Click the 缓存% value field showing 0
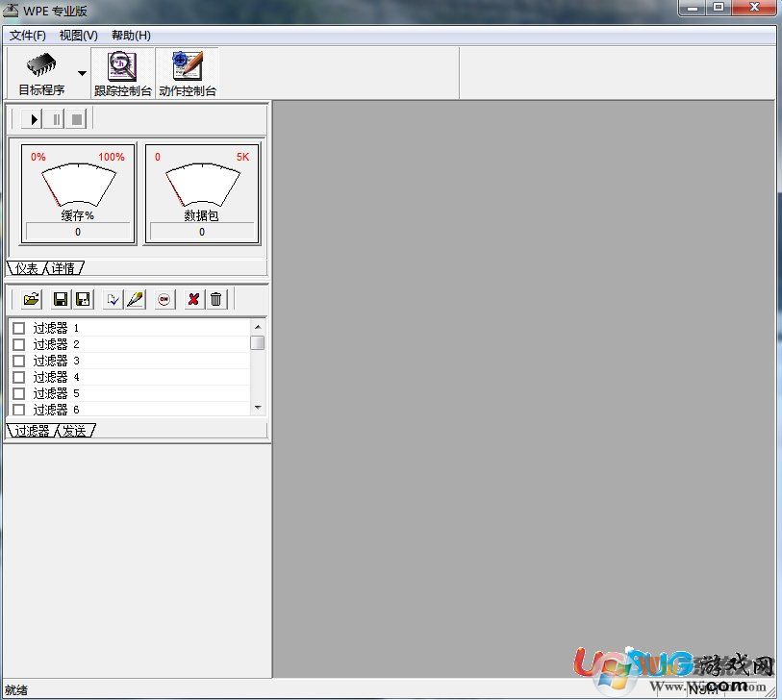 coord(78,232)
